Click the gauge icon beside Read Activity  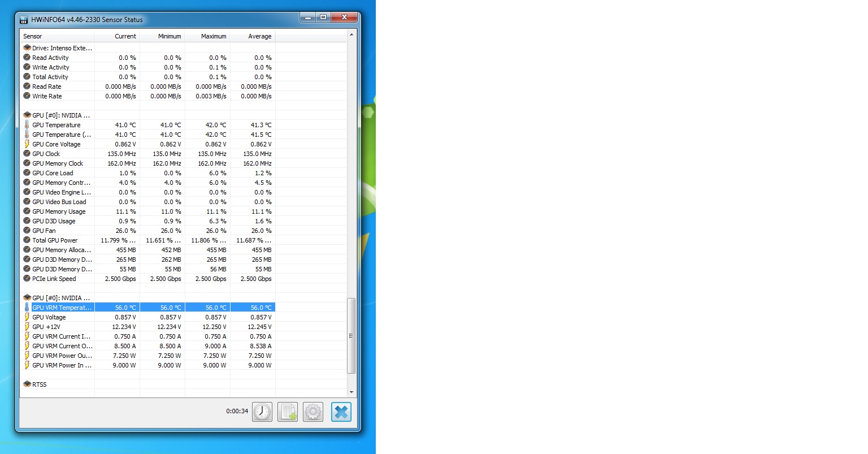point(27,58)
